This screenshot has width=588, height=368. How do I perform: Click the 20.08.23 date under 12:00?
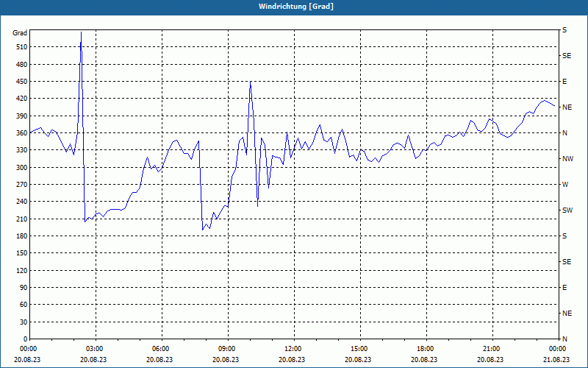point(292,359)
